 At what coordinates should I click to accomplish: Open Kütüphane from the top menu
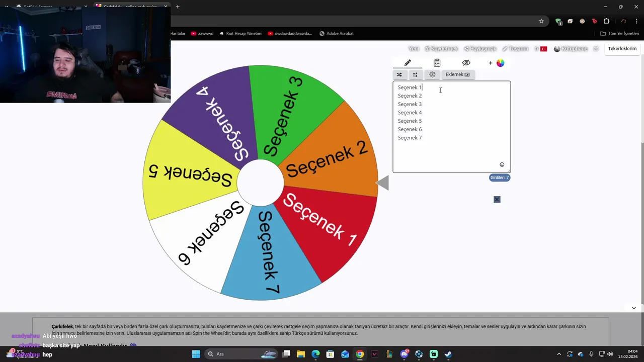[571, 49]
